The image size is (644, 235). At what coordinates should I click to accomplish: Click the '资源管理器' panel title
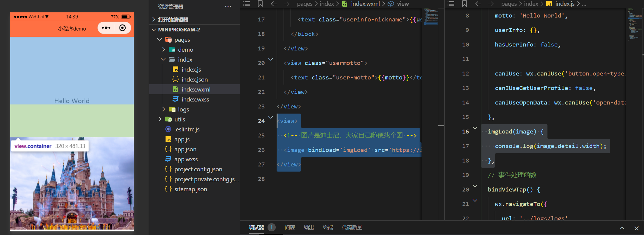[171, 7]
